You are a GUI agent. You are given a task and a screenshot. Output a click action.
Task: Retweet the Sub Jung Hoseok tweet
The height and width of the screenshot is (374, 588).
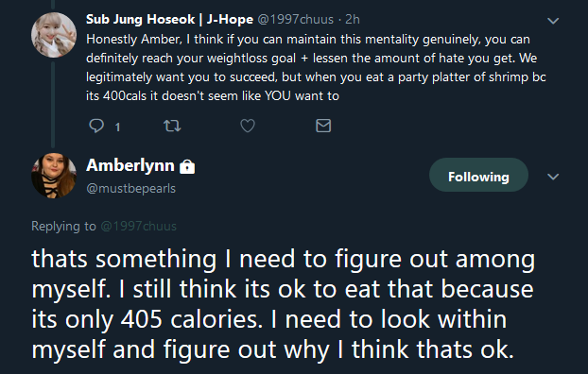(x=172, y=126)
